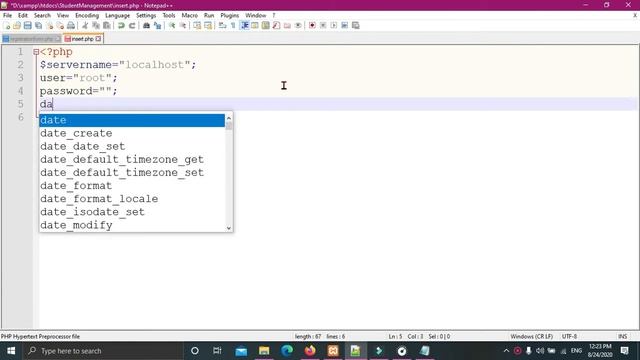Redo the edit from the toolbar
This screenshot has width=640, height=360.
tap(132, 25)
